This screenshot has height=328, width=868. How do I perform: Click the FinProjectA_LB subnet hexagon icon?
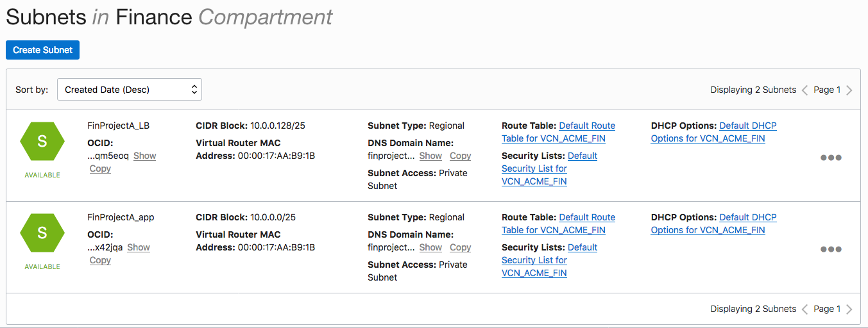(x=42, y=142)
